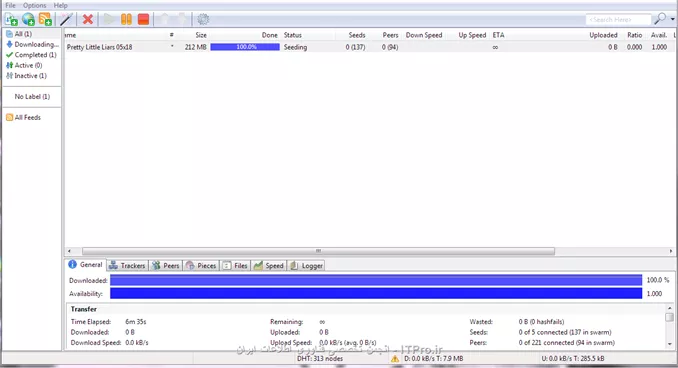
Task: Click the Create New Torrent wand icon
Action: [66, 19]
